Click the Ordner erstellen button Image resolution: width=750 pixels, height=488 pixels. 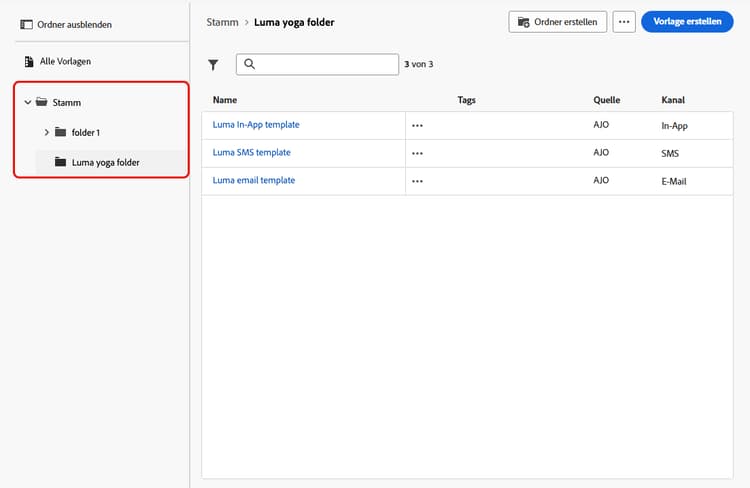pyautogui.click(x=557, y=21)
